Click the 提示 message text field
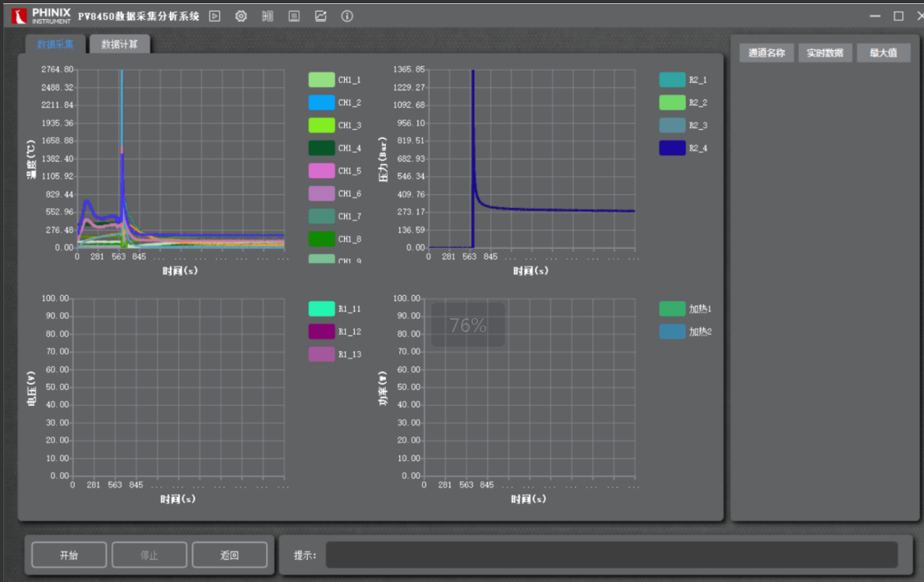The width and height of the screenshot is (924, 582). 611,555
